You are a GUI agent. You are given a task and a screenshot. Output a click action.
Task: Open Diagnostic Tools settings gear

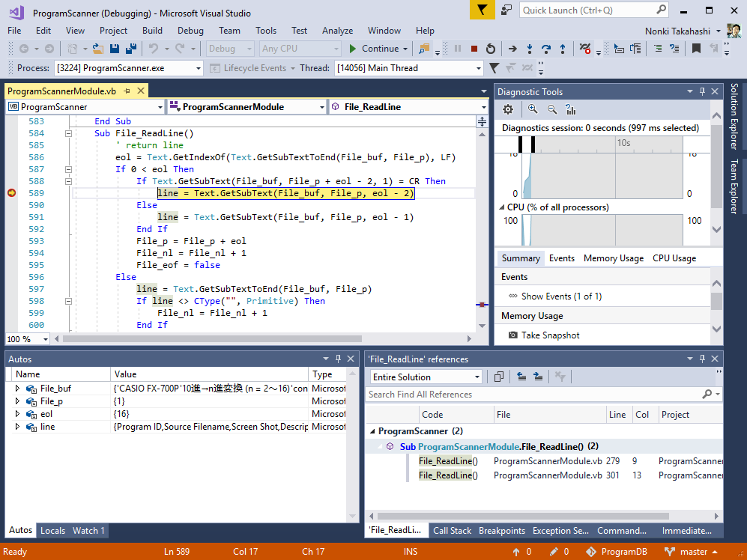pyautogui.click(x=508, y=109)
